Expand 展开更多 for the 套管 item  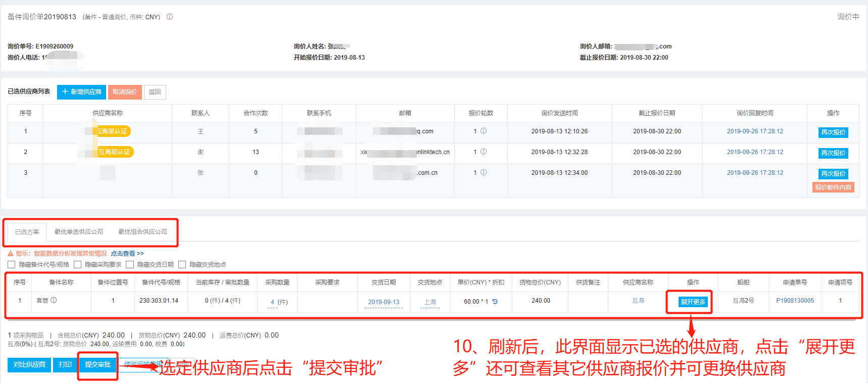[x=693, y=302]
